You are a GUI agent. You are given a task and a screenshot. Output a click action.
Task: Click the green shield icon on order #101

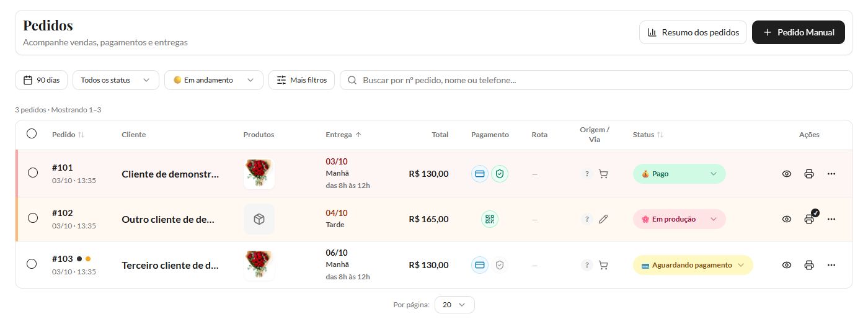500,174
